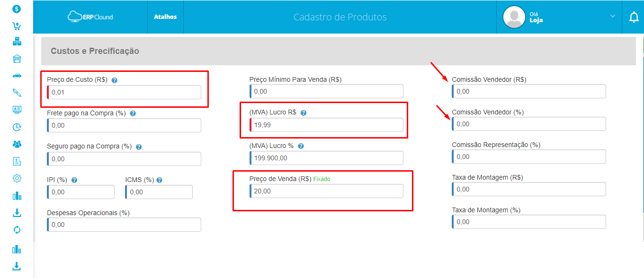
Task: Show help for (MVA) Lucro R$
Action: (304, 113)
